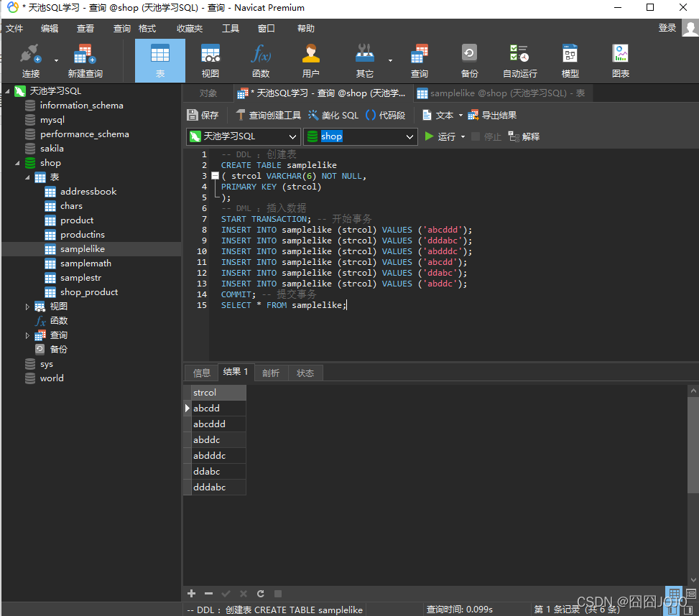Select the world database
Viewport: 699px width, 616px height.
pyautogui.click(x=52, y=378)
